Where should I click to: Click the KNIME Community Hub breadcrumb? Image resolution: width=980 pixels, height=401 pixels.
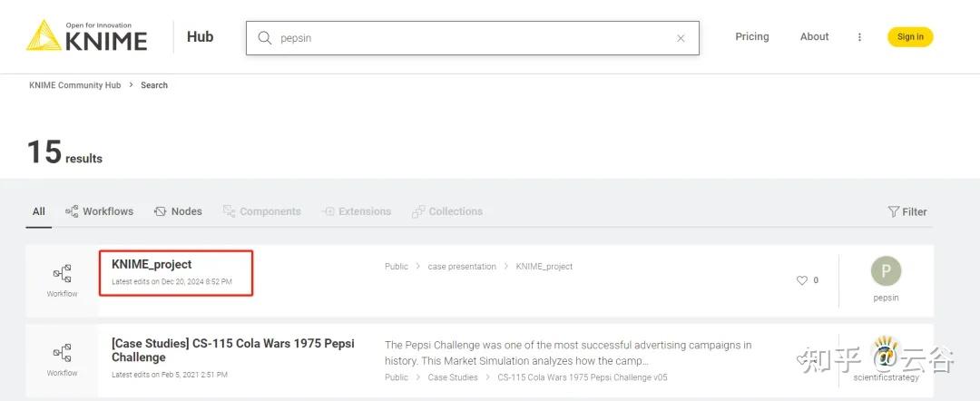74,85
